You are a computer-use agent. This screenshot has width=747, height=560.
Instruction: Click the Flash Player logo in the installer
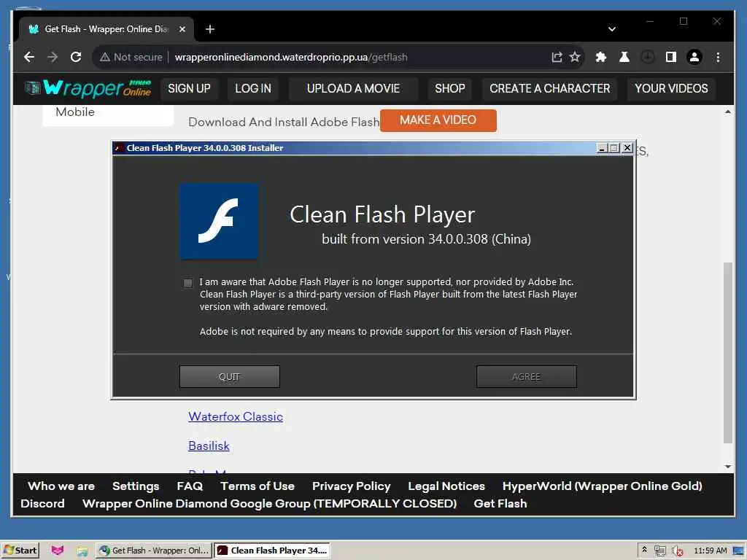point(219,222)
